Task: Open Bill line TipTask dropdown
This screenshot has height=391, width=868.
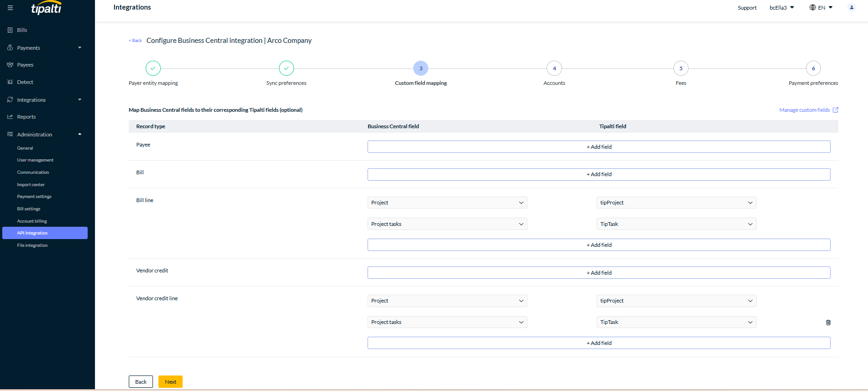Action: point(676,224)
